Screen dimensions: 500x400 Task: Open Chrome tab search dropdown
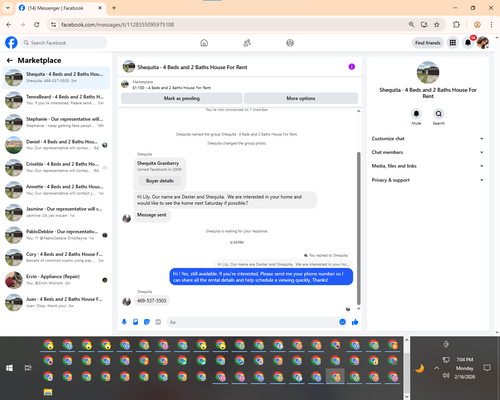[8, 8]
